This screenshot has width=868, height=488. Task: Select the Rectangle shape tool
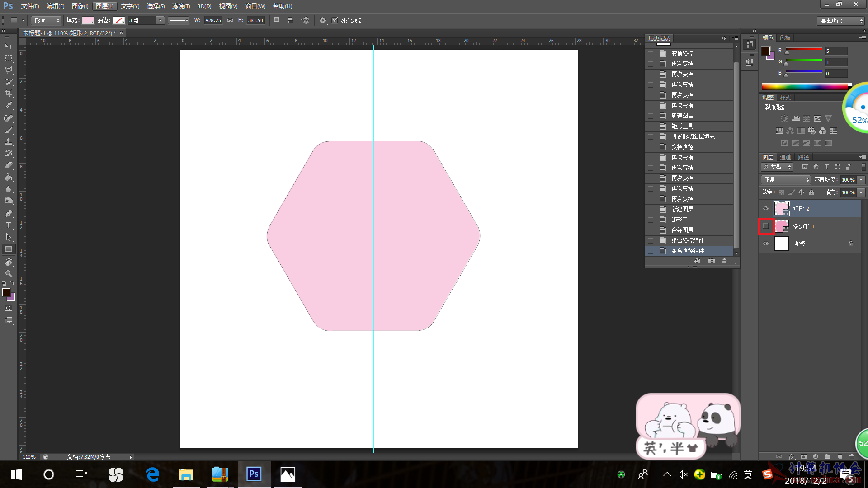tap(9, 249)
